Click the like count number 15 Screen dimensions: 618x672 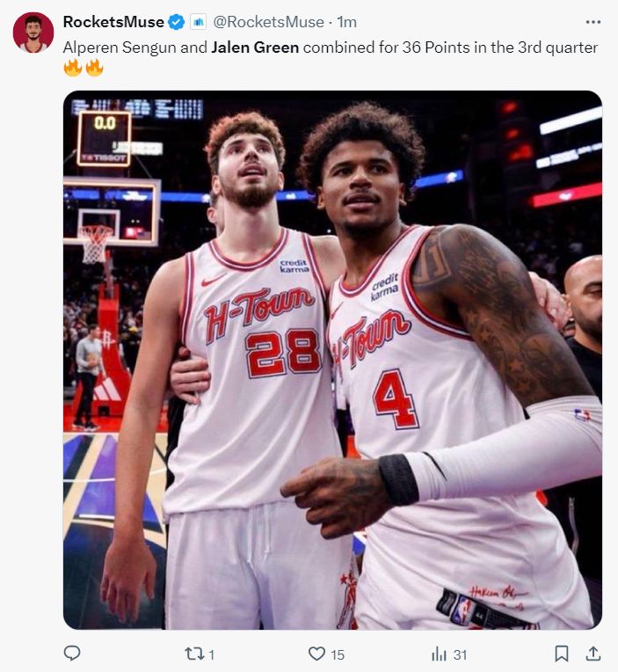pyautogui.click(x=338, y=654)
